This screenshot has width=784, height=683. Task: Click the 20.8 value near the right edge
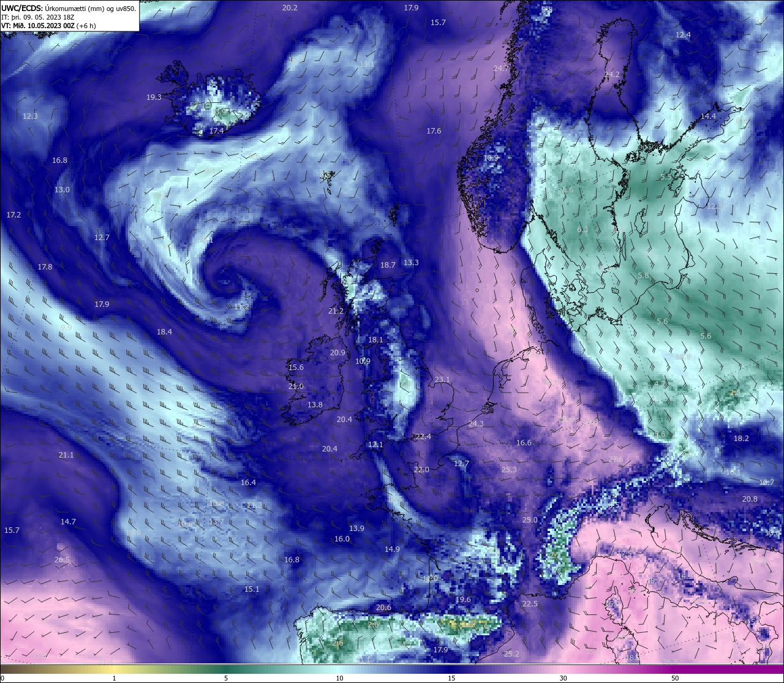tap(750, 499)
